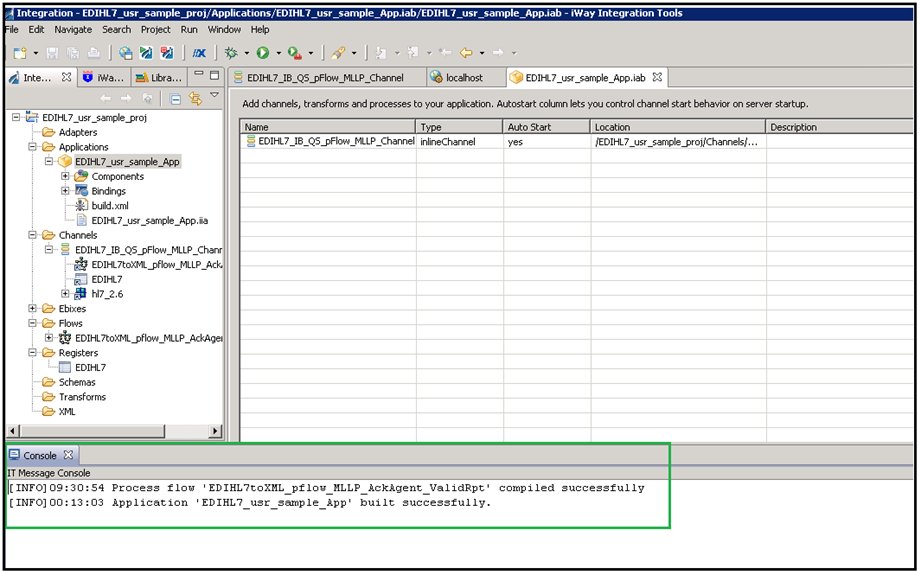Open the External Tools dropdown arrow
919x572 pixels.
point(311,53)
